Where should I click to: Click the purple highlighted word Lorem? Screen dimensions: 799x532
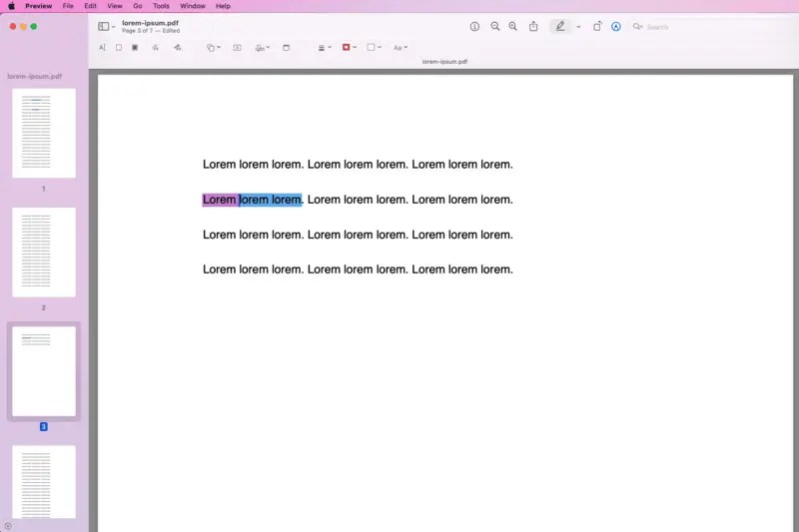(x=220, y=200)
